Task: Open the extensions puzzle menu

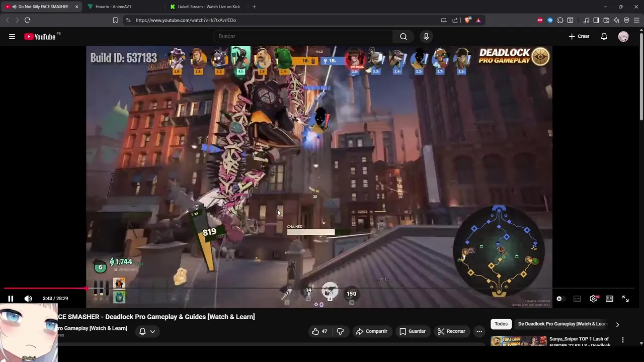Action: (560, 20)
